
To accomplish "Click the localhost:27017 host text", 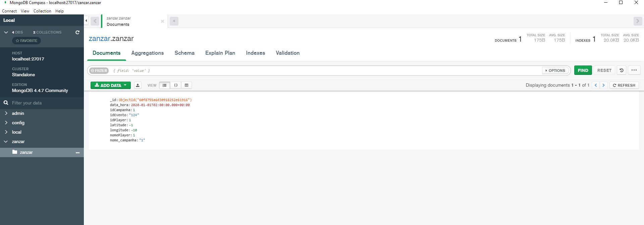I will click(28, 59).
